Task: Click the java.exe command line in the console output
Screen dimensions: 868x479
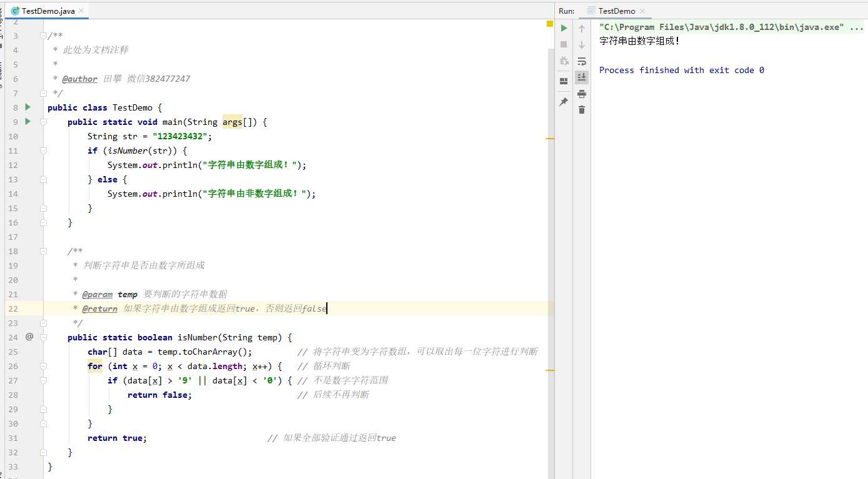Action: click(x=731, y=27)
